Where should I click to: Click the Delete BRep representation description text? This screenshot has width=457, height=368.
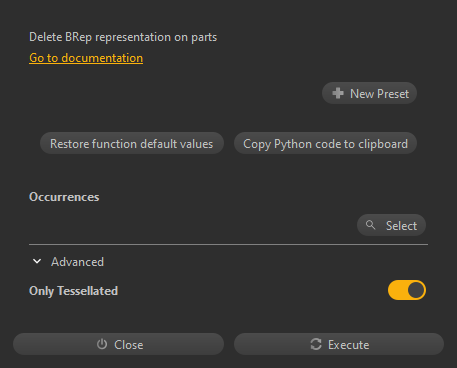pos(123,37)
